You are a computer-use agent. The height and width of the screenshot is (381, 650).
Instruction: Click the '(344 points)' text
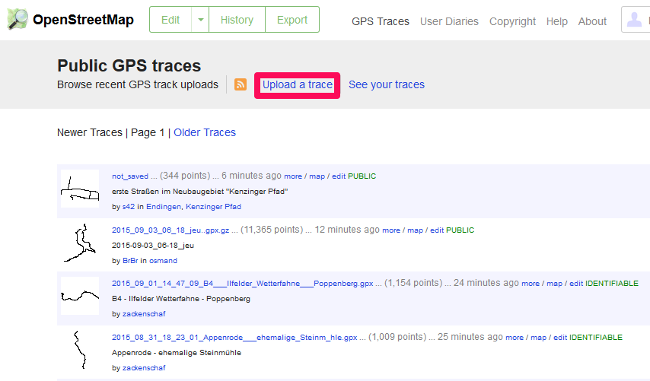pyautogui.click(x=185, y=176)
